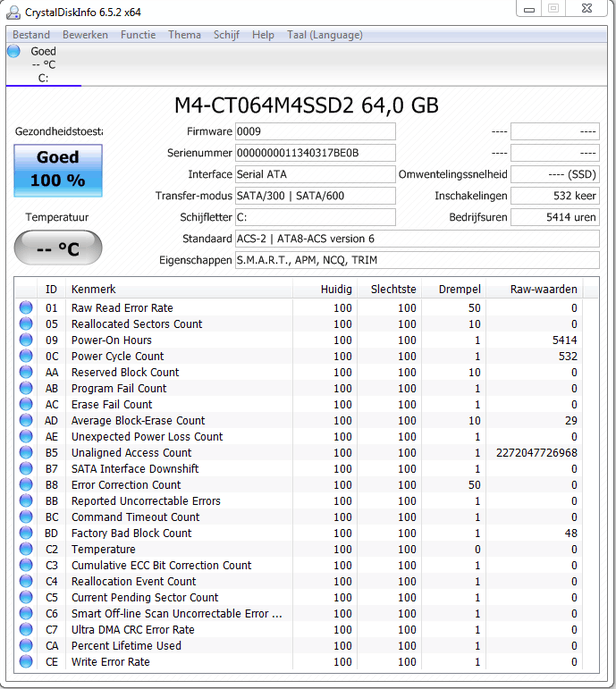Click status icon for Percent Lifetime Used

pyautogui.click(x=26, y=645)
